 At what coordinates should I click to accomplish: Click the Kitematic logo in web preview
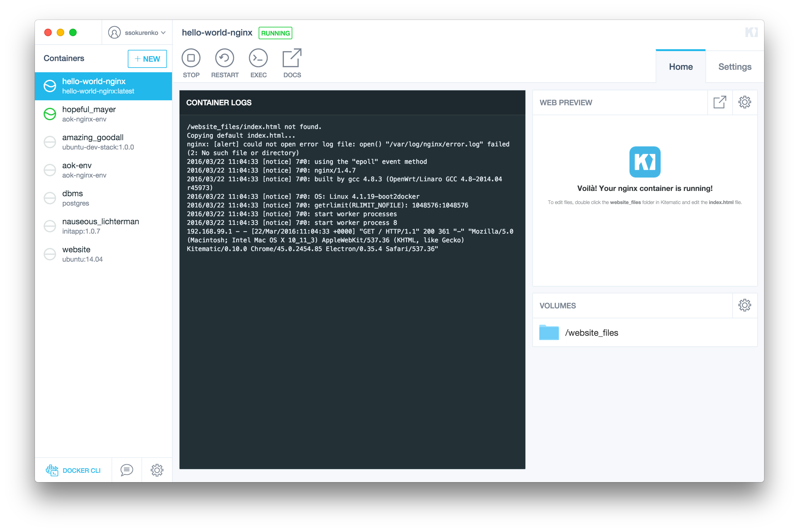(645, 162)
